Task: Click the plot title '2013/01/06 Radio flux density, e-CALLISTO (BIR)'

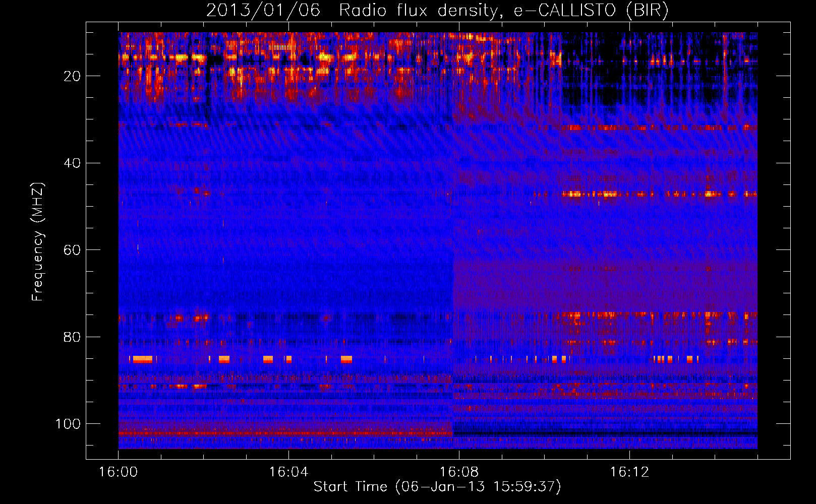Action: tap(437, 11)
